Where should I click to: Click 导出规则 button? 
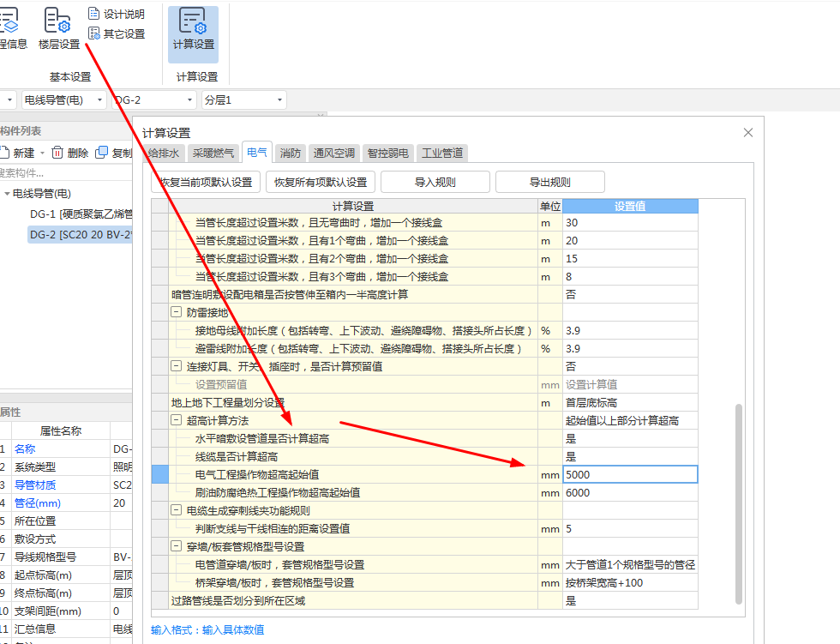tap(550, 182)
